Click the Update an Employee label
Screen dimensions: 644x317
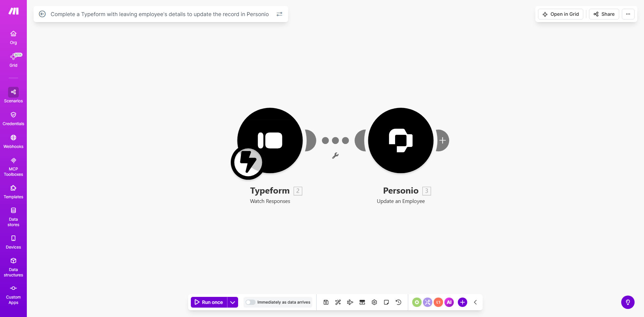point(401,201)
